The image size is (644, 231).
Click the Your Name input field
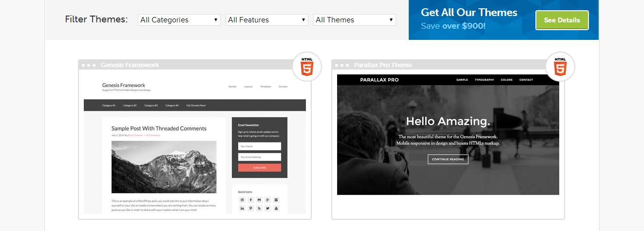[x=260, y=146]
